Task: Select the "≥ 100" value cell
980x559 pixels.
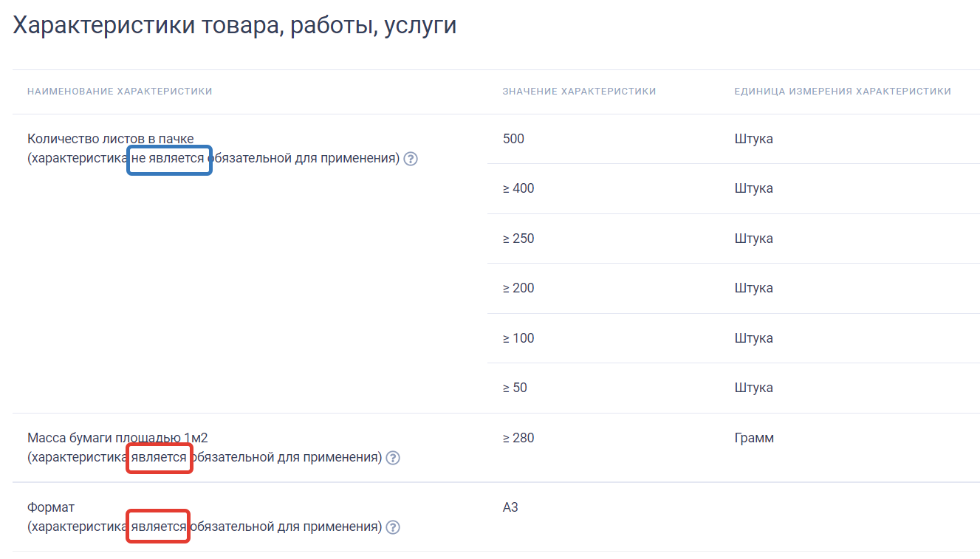Action: (x=518, y=338)
